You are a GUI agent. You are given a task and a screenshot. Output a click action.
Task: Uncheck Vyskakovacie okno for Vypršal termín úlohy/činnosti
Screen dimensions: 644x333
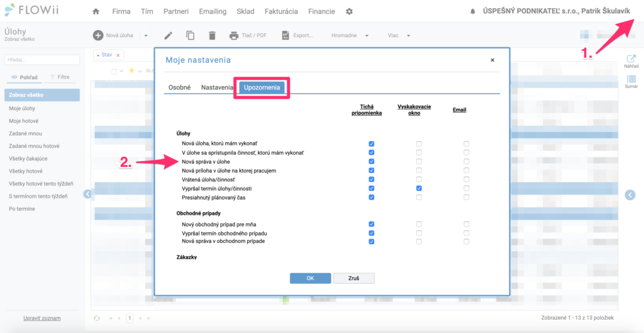click(x=419, y=188)
